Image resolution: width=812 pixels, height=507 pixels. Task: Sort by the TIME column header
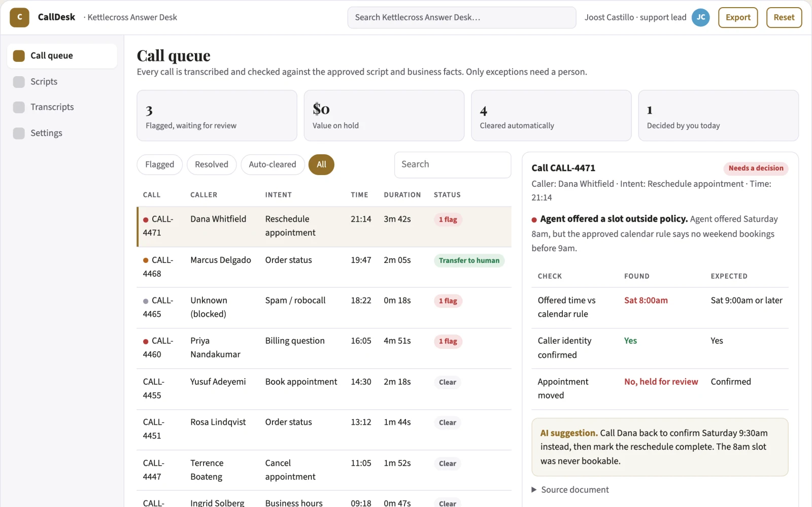[x=359, y=195]
